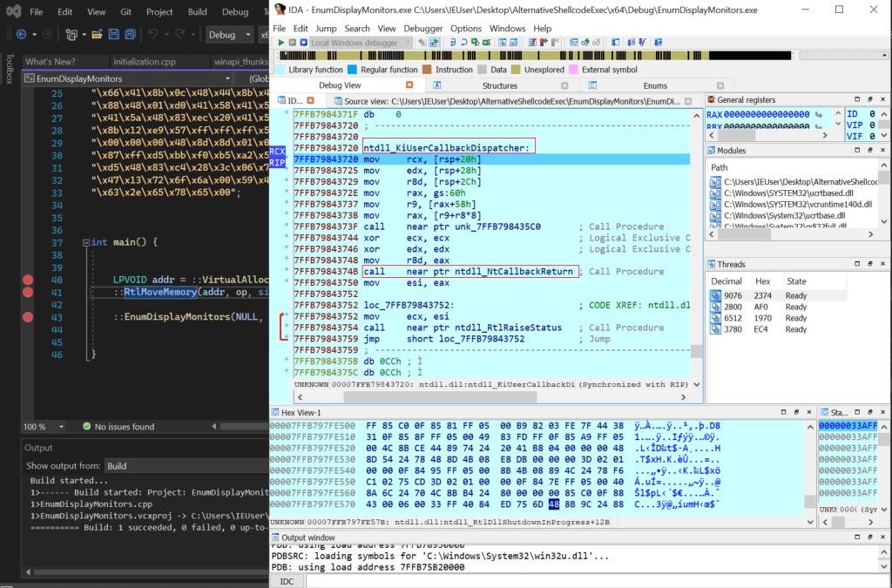Screen dimensions: 892x588
Task: Click the Pause process icon in IDA toolbar
Action: coord(292,43)
